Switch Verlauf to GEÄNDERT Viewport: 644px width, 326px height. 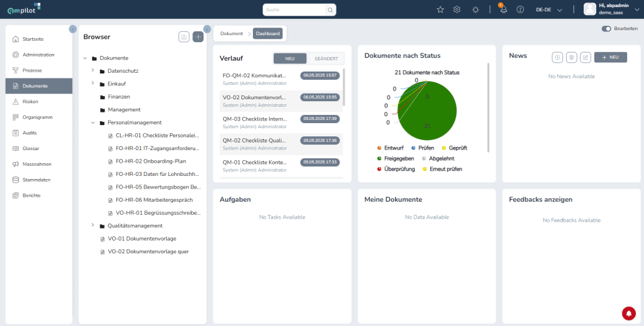[x=326, y=58]
